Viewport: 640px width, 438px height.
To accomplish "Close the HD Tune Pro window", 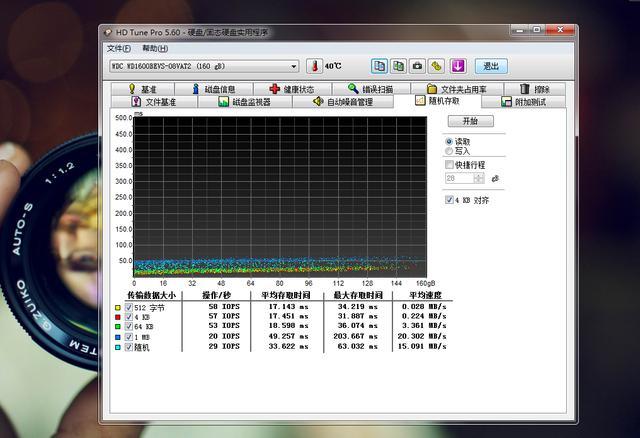I will tap(560, 30).
